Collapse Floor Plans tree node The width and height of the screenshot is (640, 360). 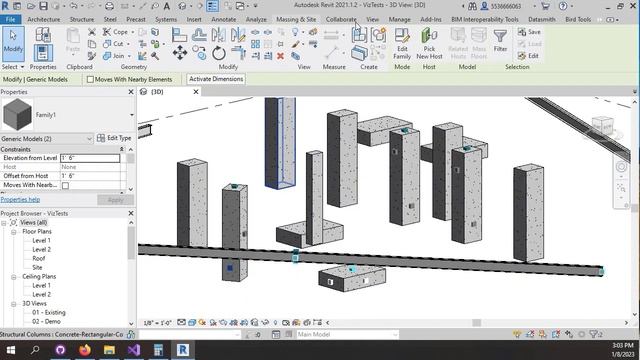pos(13,232)
